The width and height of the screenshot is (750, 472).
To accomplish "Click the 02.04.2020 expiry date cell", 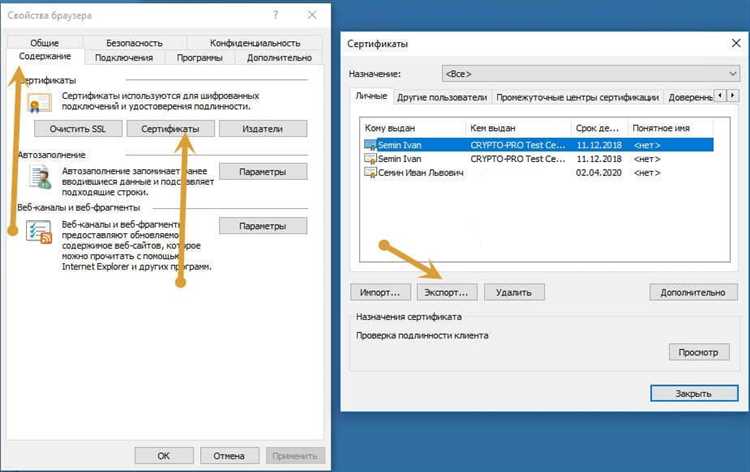I will coord(599,173).
